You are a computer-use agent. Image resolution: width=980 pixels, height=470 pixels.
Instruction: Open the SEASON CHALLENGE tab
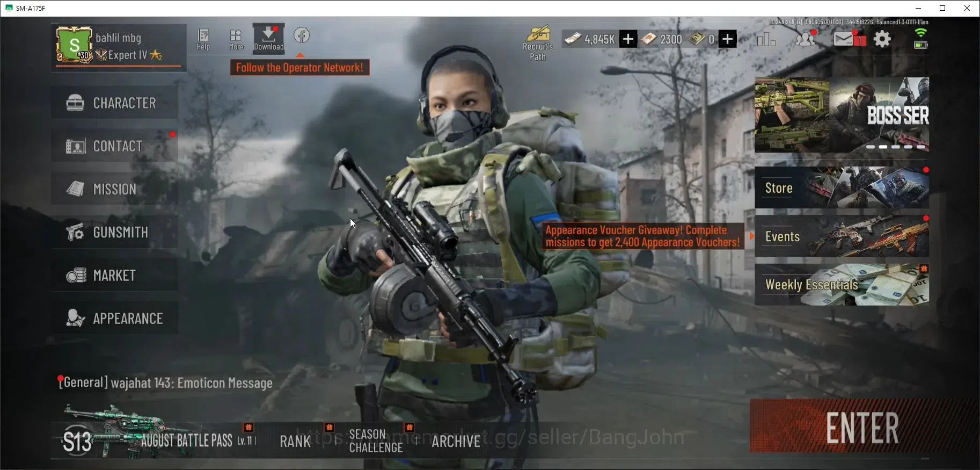pos(376,440)
